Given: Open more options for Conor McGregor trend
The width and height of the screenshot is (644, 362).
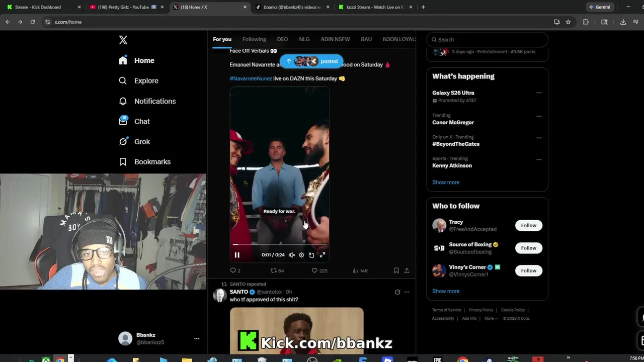Looking at the screenshot, I should click(x=539, y=116).
